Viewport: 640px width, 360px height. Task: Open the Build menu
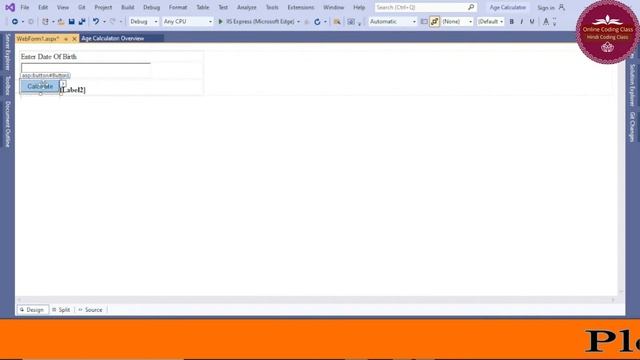coord(128,7)
